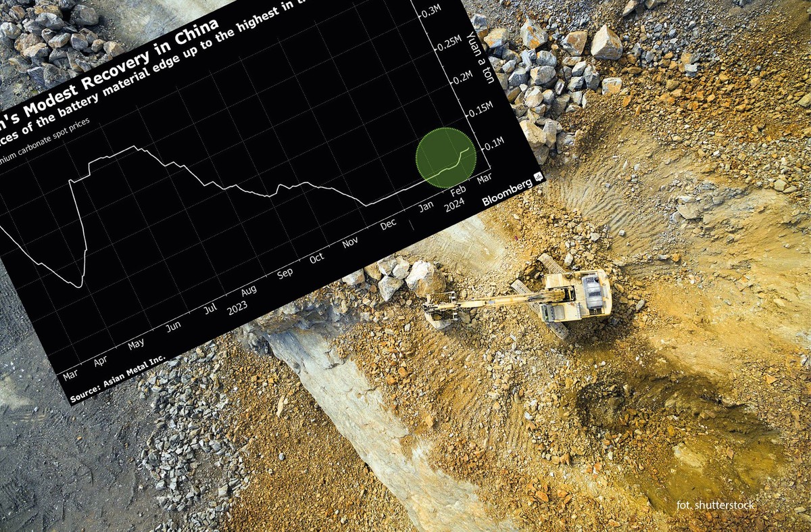This screenshot has width=811, height=532.
Task: Click the 0.3M y-axis value
Action: [x=430, y=11]
